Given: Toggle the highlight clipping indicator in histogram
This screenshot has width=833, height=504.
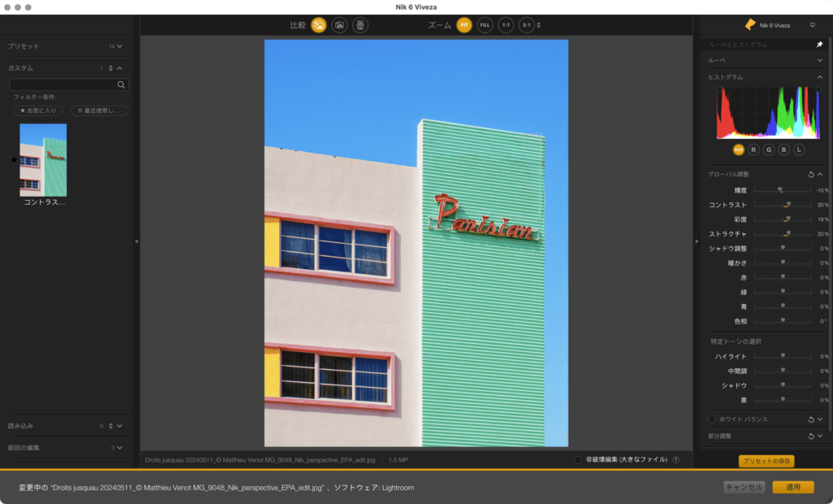Looking at the screenshot, I should click(818, 89).
